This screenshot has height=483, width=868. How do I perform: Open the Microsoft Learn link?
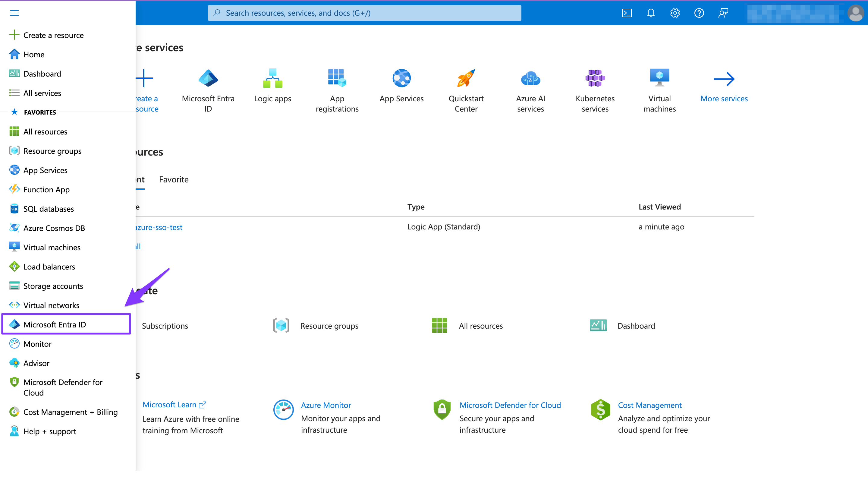pos(169,405)
